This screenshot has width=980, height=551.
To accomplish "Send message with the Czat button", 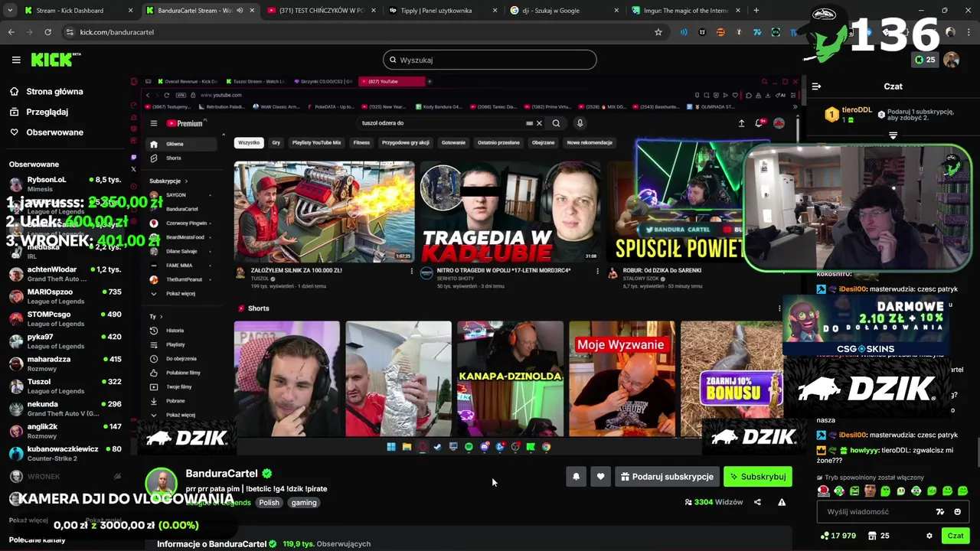I will (955, 536).
